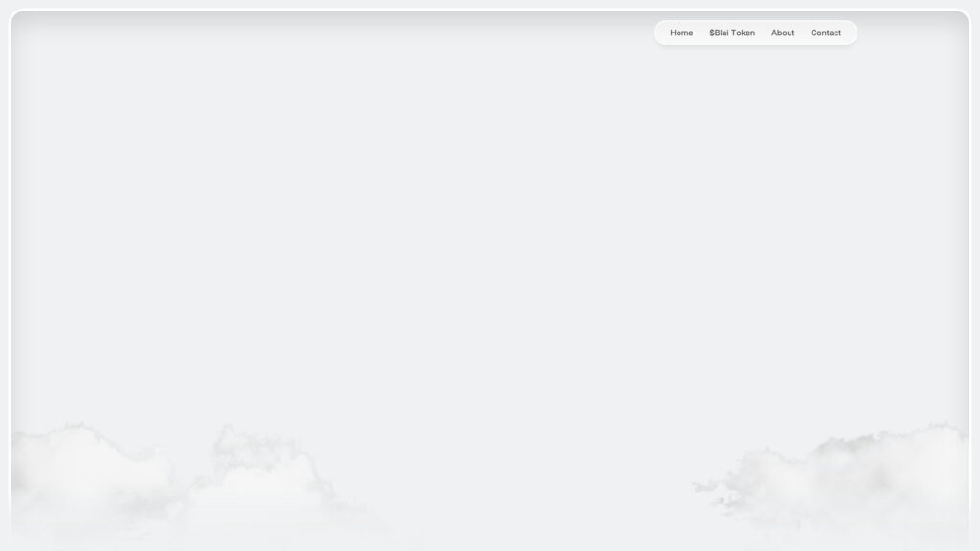Screen dimensions: 980x551
Task: Click the cloud image at bottom left
Action: pos(86,478)
